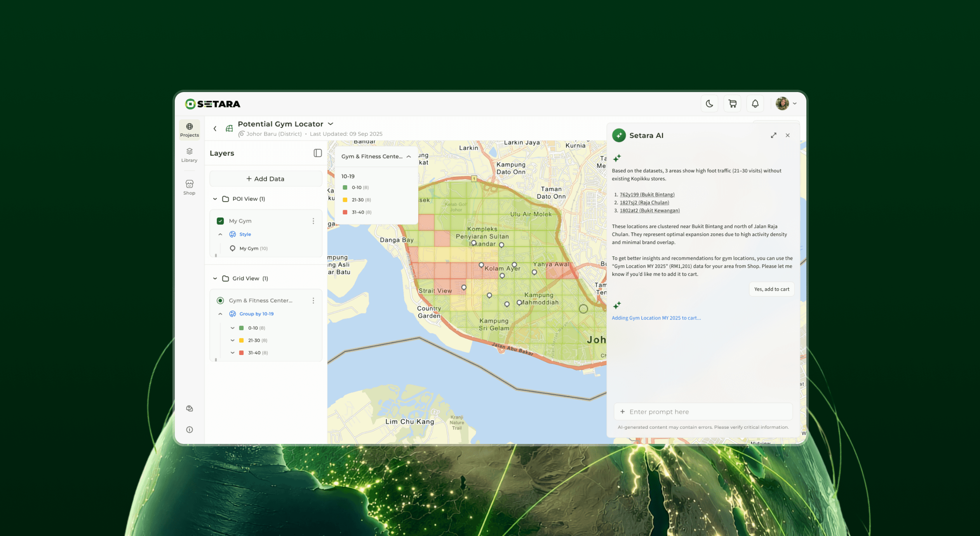Click the Grid View folder icon
The width and height of the screenshot is (980, 536).
point(225,278)
